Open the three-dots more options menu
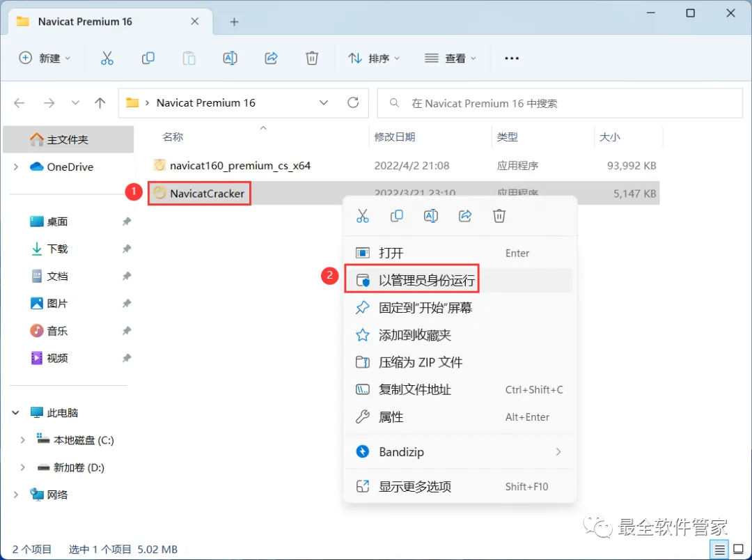752x560 pixels. 512,58
